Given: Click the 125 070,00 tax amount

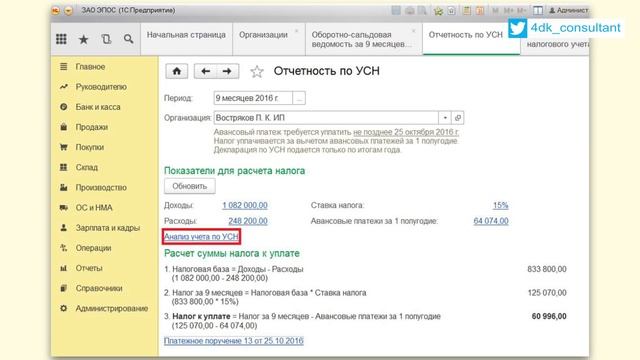Looking at the screenshot, I should (x=547, y=293).
